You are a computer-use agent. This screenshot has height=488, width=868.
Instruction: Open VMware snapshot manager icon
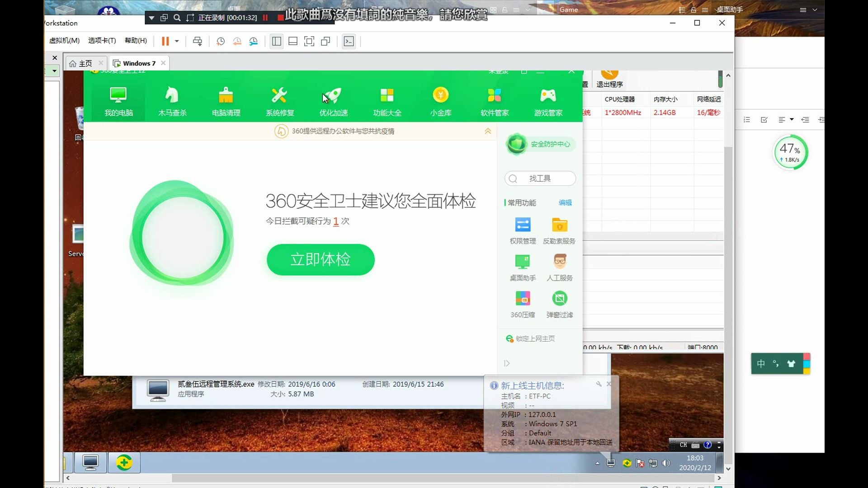254,41
